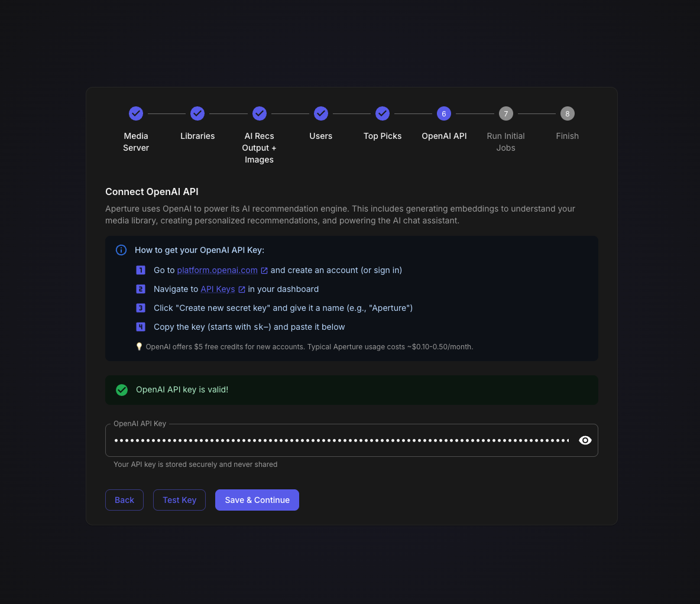The height and width of the screenshot is (604, 700).
Task: Focus the OpenAI API Key field
Action: pos(341,440)
